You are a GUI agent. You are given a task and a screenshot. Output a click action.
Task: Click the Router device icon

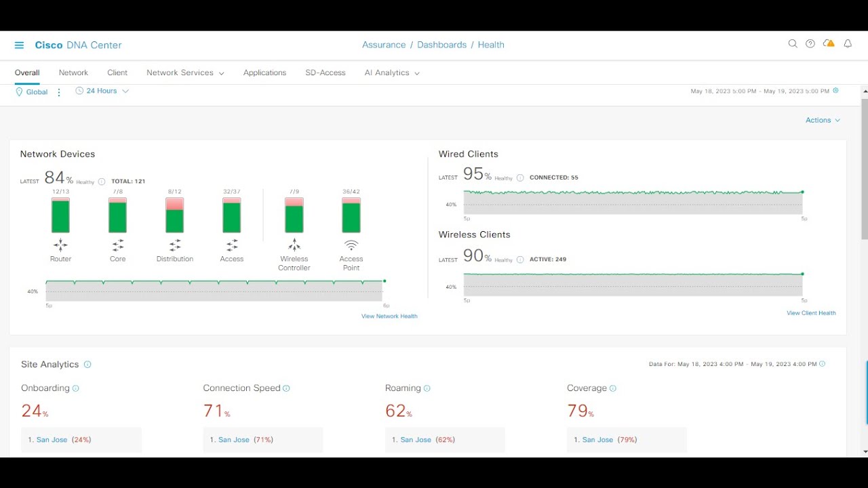point(60,245)
